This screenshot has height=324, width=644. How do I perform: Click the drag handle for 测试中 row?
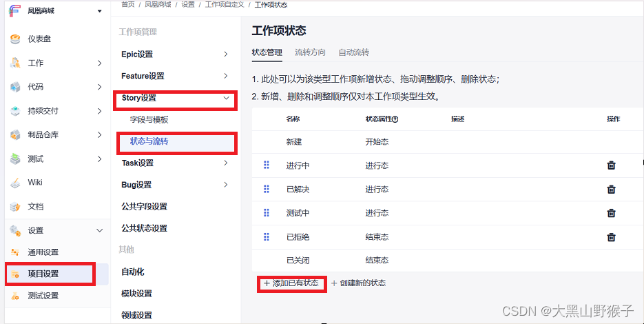coord(266,212)
